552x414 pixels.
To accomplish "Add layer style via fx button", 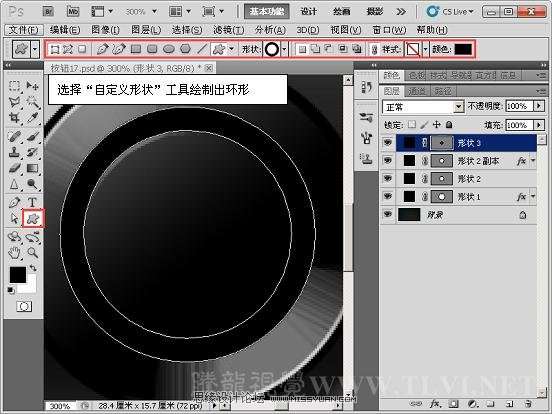I will click(x=434, y=404).
